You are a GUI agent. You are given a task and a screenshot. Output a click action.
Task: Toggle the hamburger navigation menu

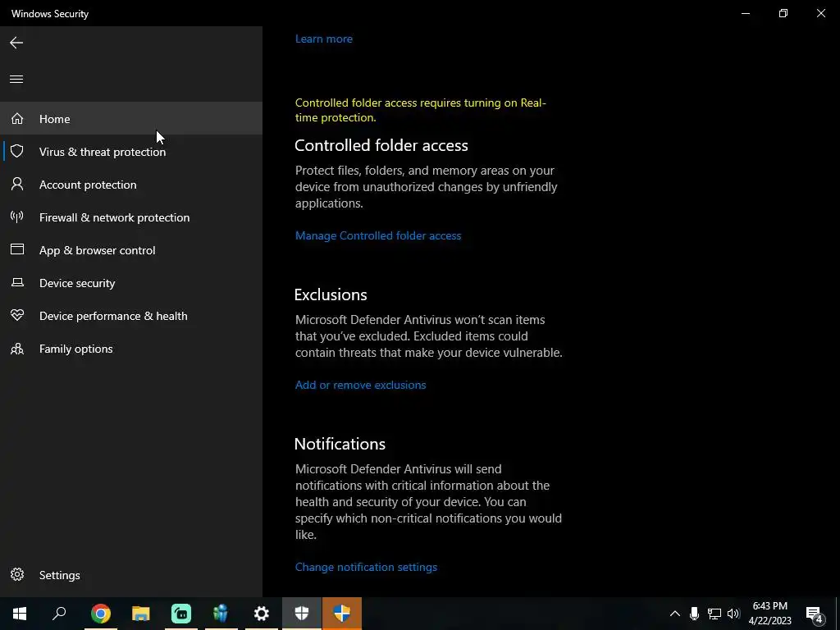(x=16, y=80)
